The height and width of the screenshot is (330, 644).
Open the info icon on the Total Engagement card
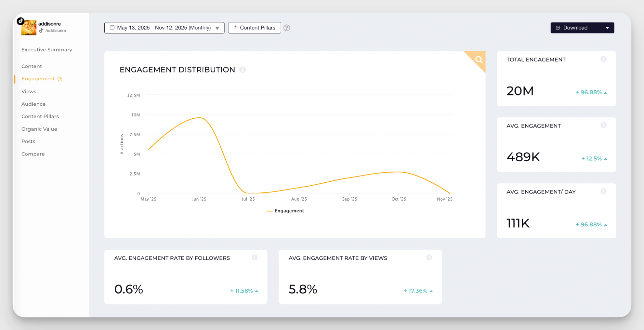tap(604, 59)
